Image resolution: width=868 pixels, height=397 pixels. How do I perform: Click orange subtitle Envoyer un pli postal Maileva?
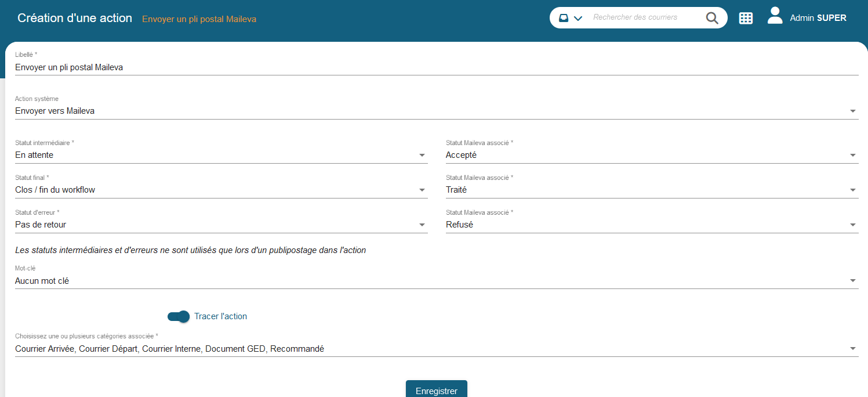(199, 19)
